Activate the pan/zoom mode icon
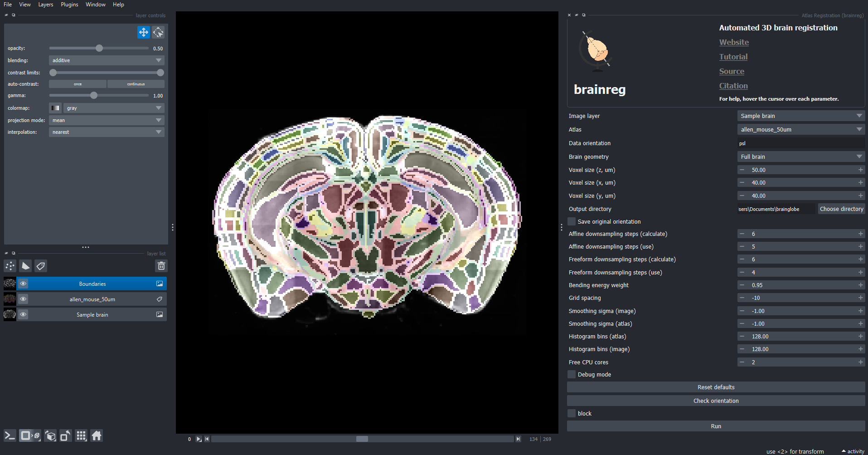868x455 pixels. [x=143, y=32]
